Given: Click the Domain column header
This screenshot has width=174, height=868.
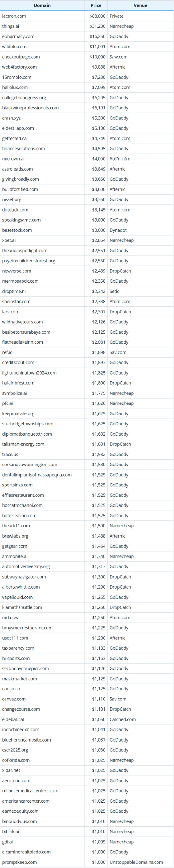Looking at the screenshot, I should 42,5.
